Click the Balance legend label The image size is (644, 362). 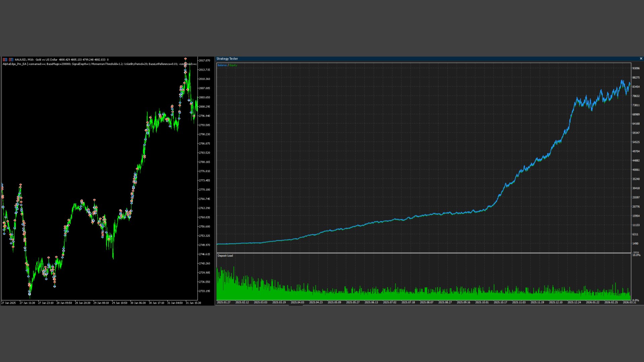point(222,65)
